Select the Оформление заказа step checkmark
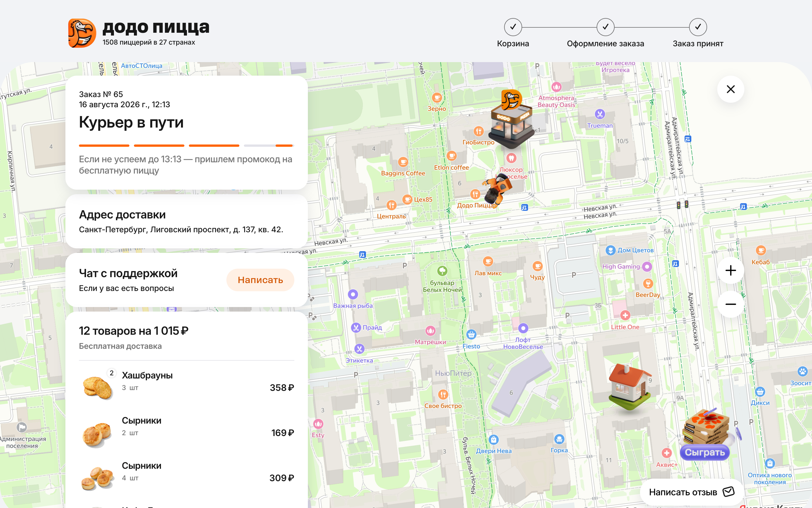 point(605,27)
